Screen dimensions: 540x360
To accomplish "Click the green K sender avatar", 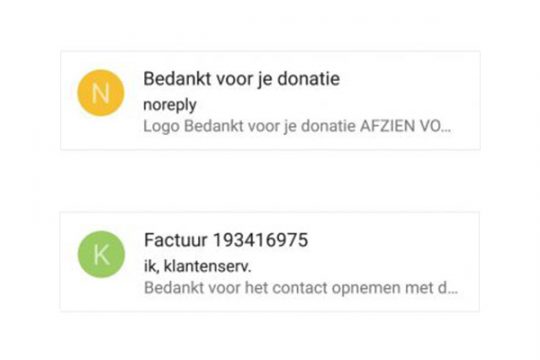I will (x=101, y=254).
